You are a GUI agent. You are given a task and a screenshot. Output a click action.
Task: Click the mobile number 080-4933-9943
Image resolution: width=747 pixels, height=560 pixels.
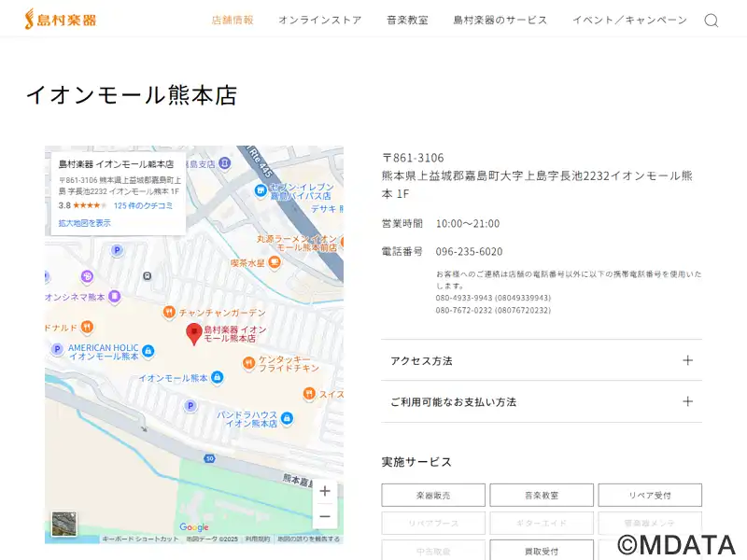coord(464,298)
